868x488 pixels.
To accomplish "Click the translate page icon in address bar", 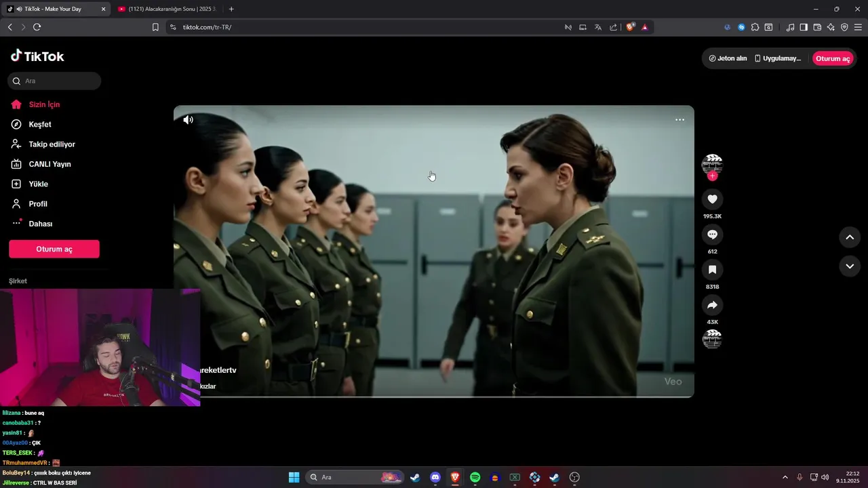I will [x=598, y=27].
